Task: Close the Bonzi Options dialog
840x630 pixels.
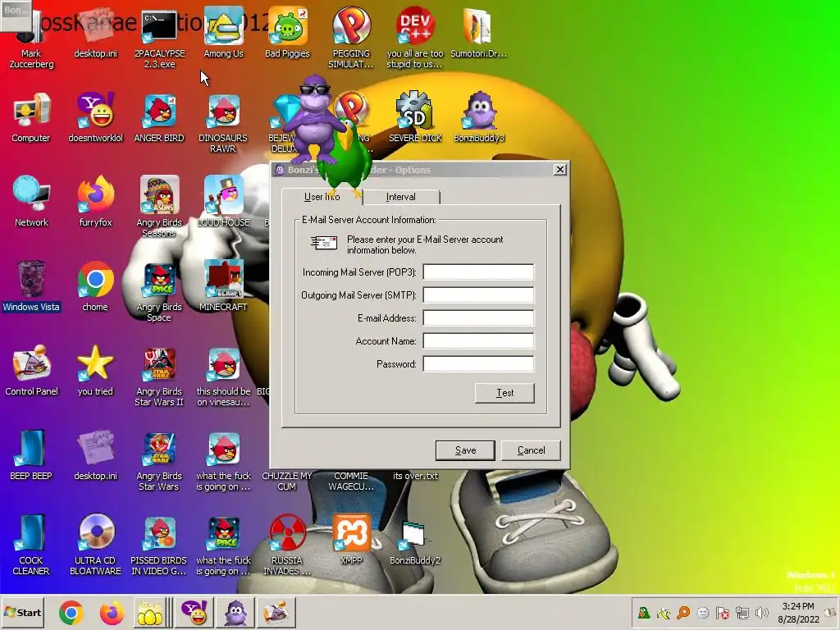Action: pyautogui.click(x=559, y=169)
